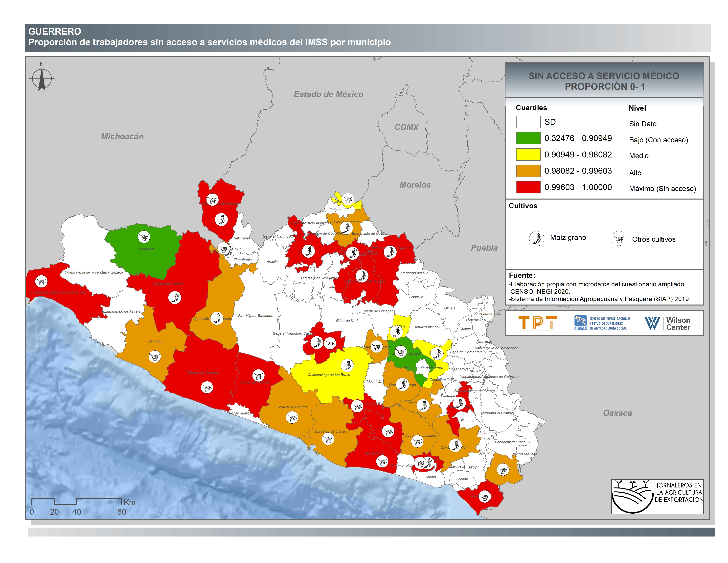Click the Jornaleros en la Agricultura logo
Image resolution: width=728 pixels, height=563 pixels.
[657, 496]
